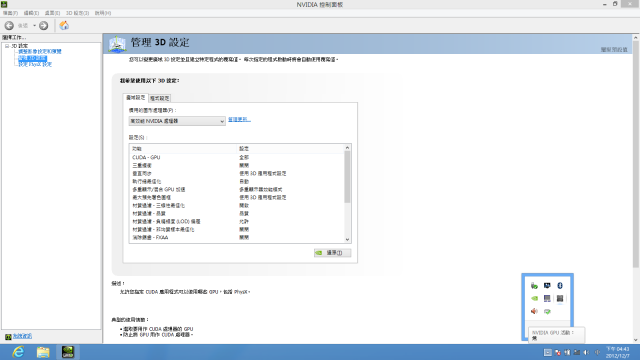Open the 編輯(E) menu
Viewport: 640px width, 360px height.
pyautogui.click(x=31, y=13)
